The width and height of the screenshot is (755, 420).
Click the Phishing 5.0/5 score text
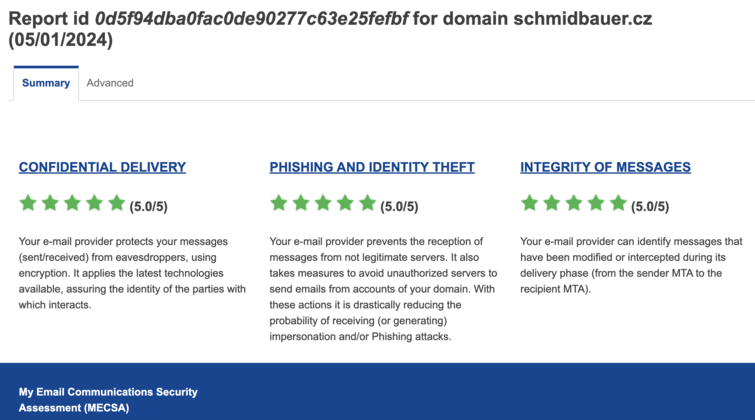point(399,207)
